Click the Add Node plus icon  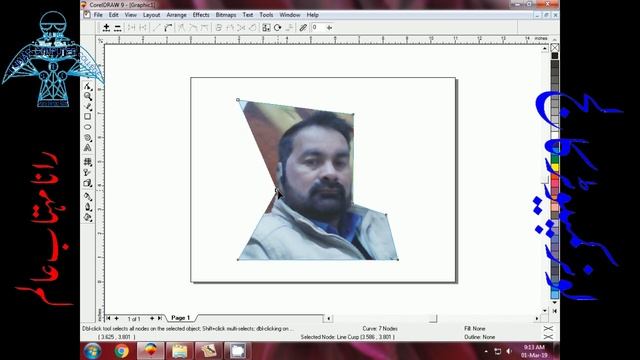pos(106,28)
